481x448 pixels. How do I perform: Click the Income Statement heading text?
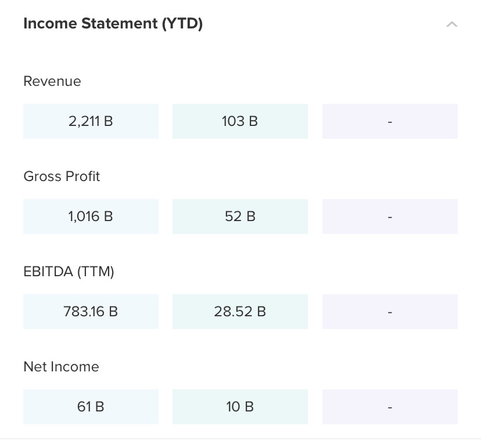[90, 24]
